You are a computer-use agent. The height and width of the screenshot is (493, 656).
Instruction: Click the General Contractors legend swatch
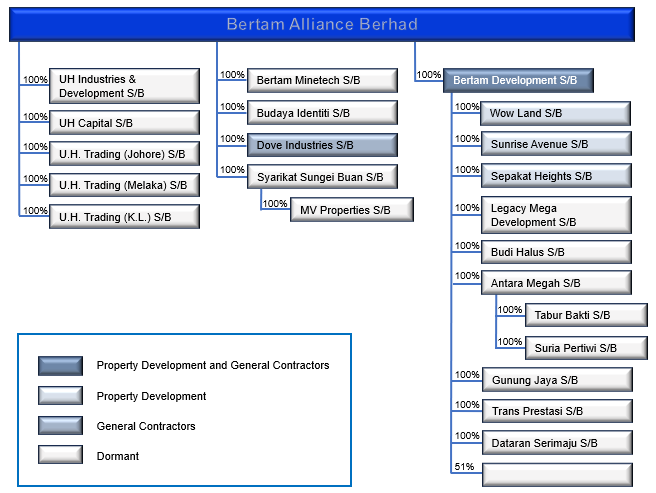coord(60,426)
